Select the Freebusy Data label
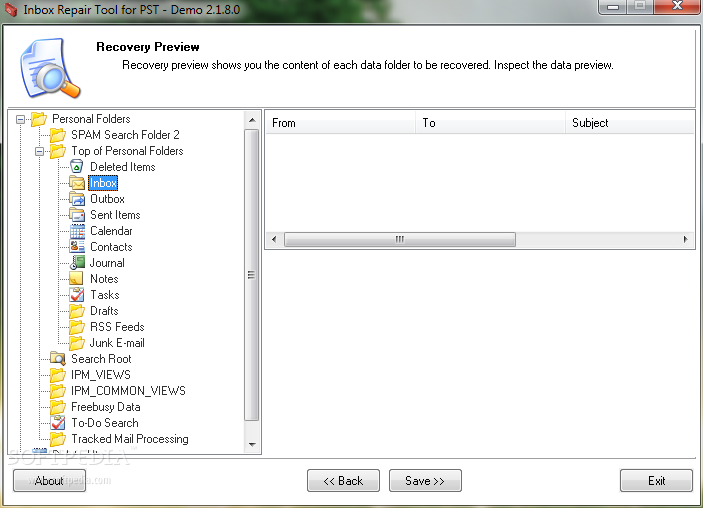The image size is (703, 508). pos(106,407)
